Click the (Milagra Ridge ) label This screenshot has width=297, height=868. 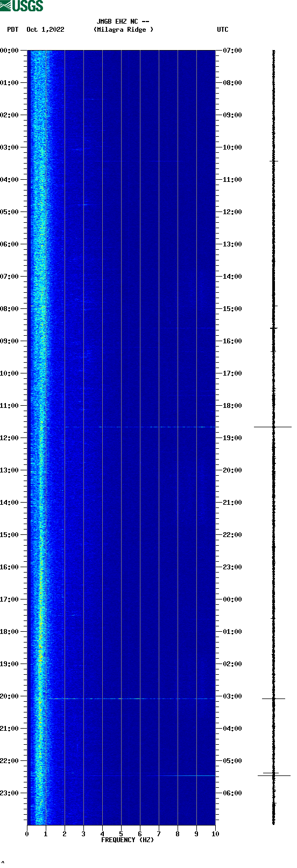coord(123,30)
